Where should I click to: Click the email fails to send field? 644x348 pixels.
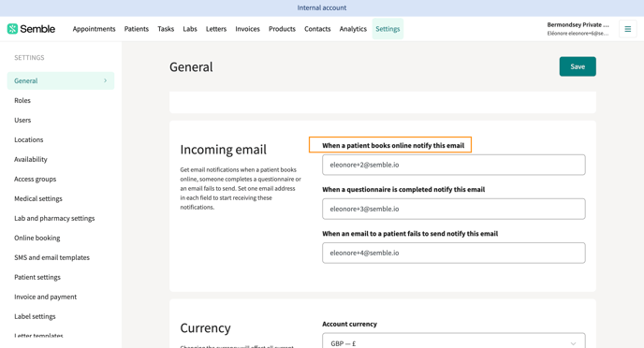point(453,253)
